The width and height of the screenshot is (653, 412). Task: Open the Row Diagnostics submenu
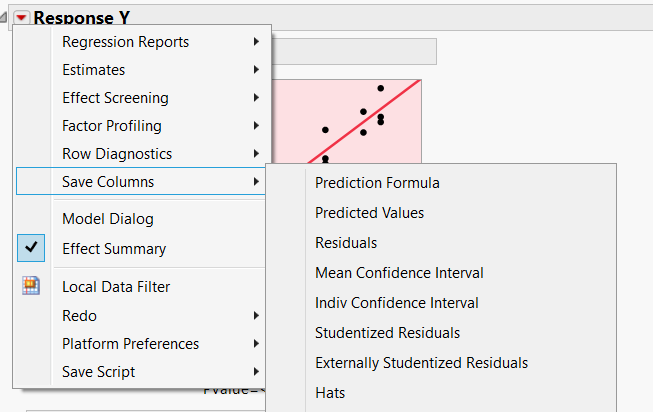[117, 154]
